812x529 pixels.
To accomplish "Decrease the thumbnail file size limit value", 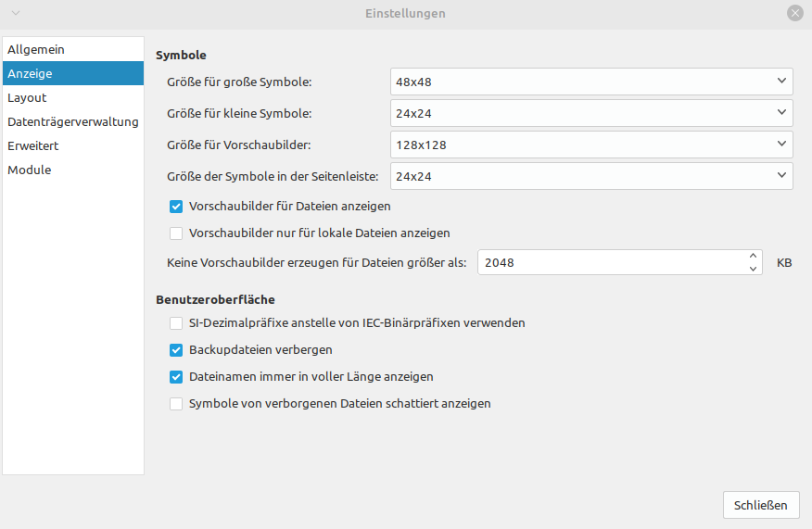I will tap(754, 269).
